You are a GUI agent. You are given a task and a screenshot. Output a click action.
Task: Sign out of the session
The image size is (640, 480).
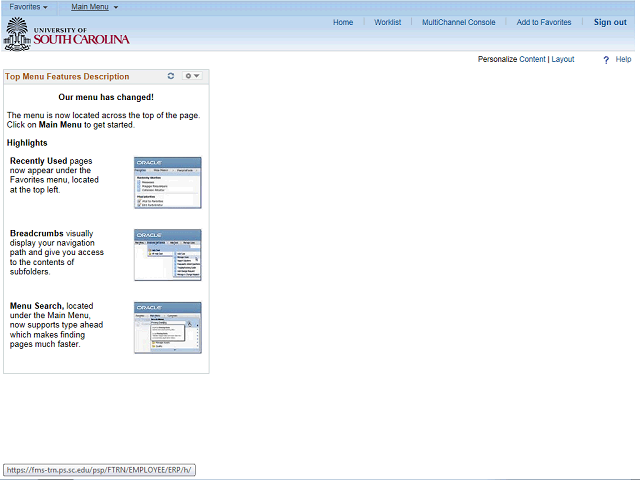click(x=610, y=22)
